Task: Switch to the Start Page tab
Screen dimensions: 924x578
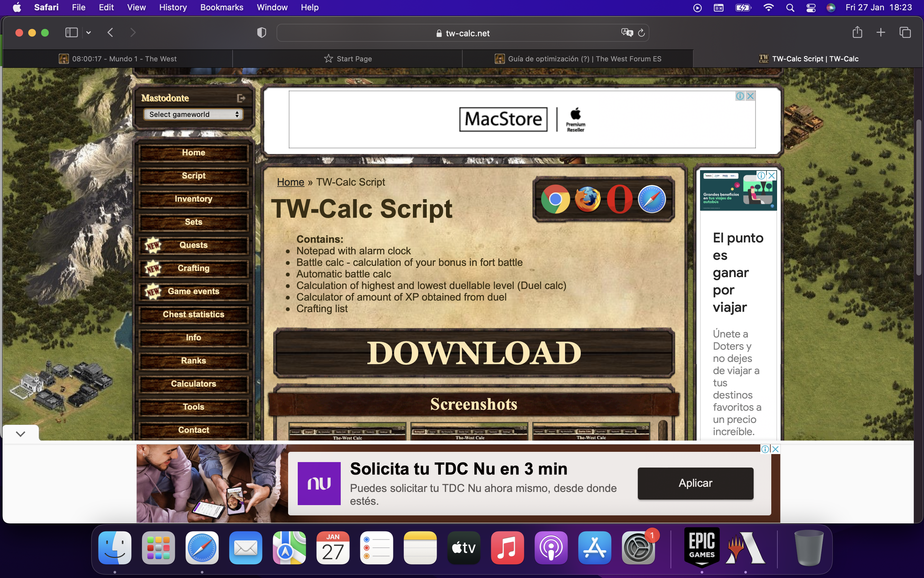Action: point(347,58)
